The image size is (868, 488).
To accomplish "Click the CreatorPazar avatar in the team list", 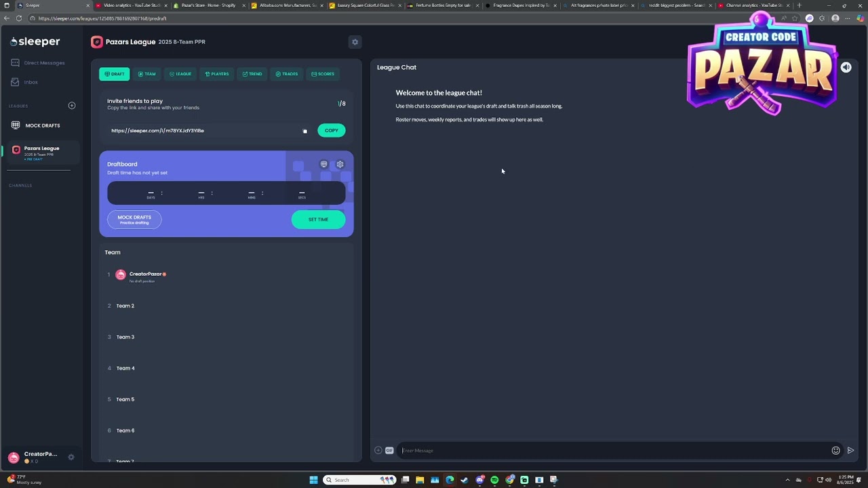I will pyautogui.click(x=121, y=274).
